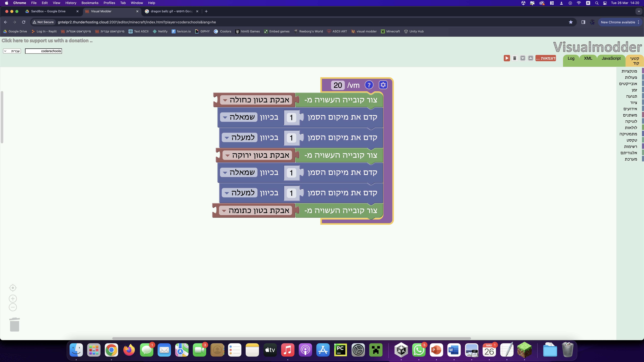The height and width of the screenshot is (362, 644).
Task: Open the עברית language dropdown
Action: click(12, 51)
